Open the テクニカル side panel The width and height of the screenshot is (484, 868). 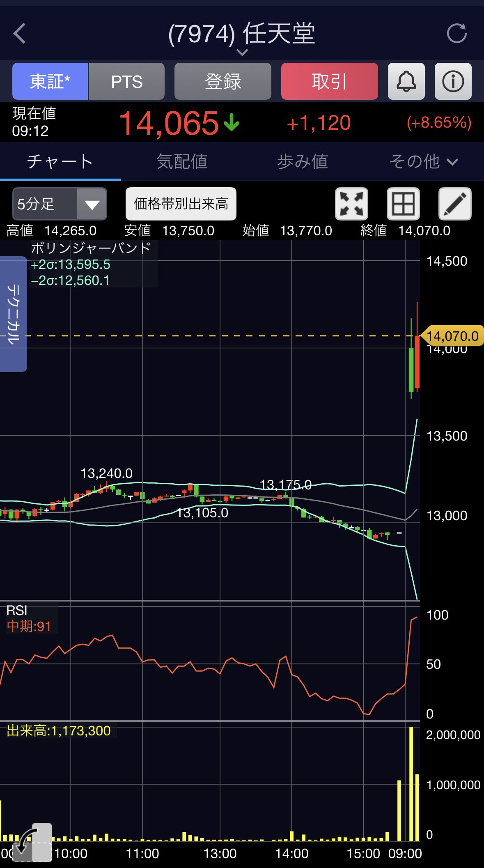[x=13, y=314]
